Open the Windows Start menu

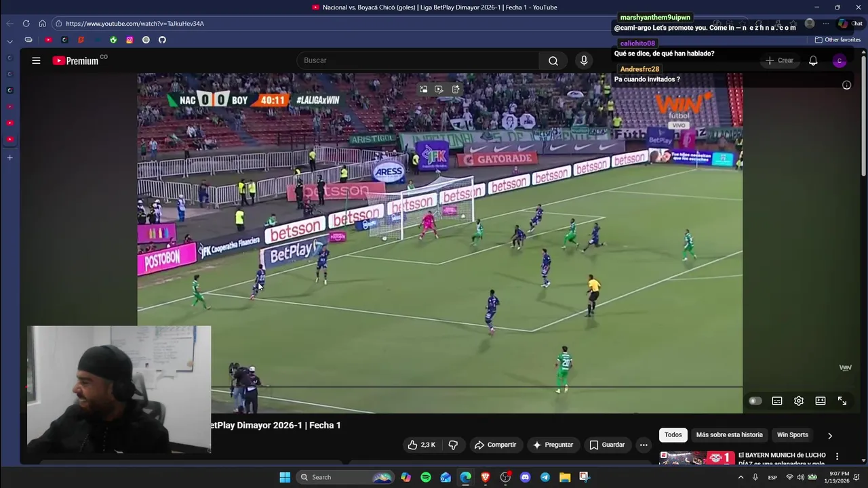click(285, 477)
